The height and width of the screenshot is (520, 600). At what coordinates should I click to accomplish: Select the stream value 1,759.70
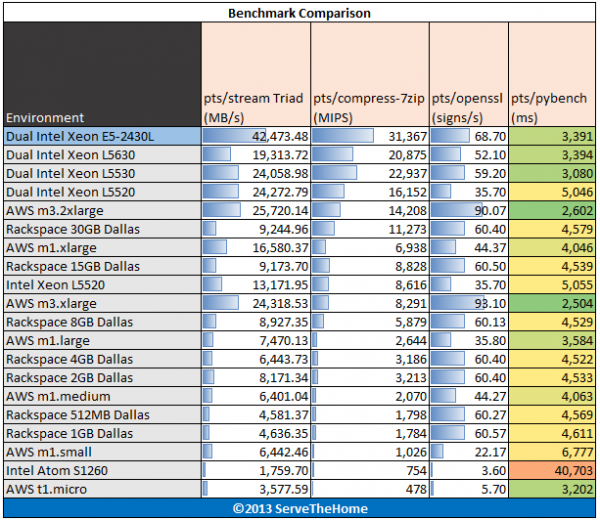(x=256, y=471)
